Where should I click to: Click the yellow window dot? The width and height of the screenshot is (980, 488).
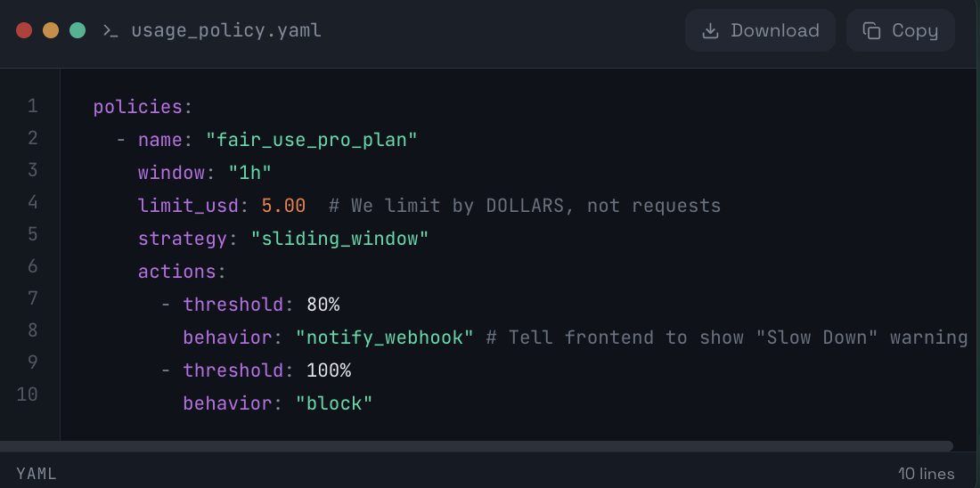pyautogui.click(x=51, y=30)
